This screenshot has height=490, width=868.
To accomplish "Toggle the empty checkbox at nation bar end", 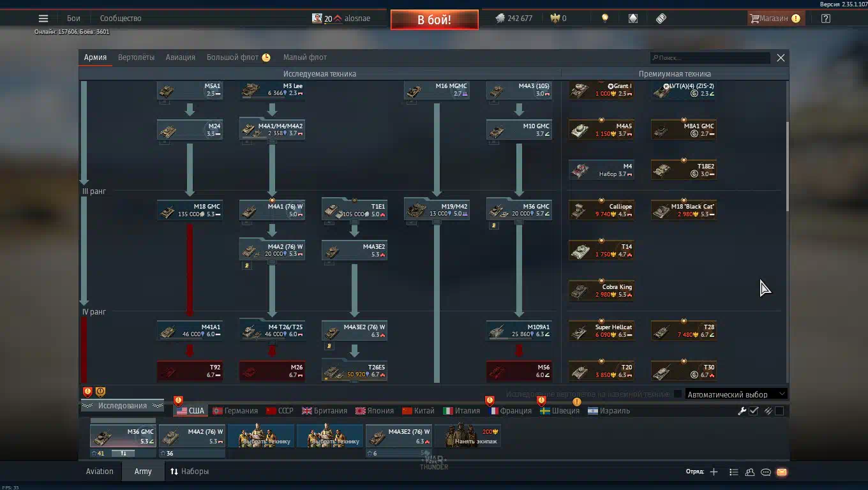I will tap(779, 411).
